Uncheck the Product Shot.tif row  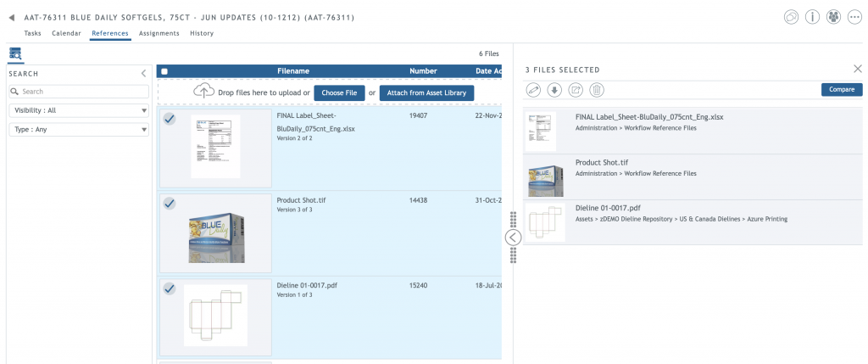(x=170, y=204)
